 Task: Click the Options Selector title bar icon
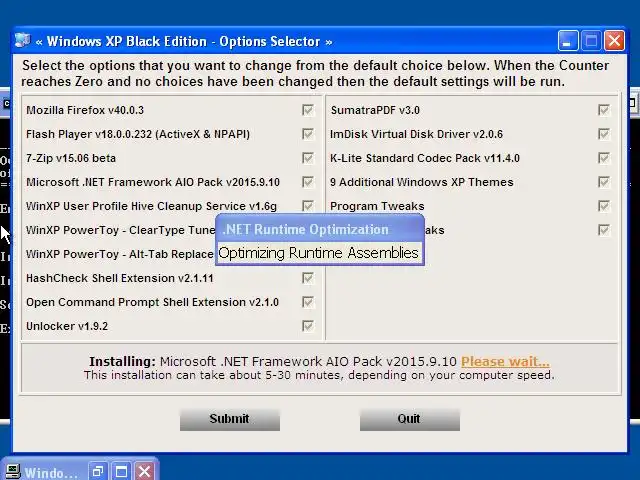point(23,41)
